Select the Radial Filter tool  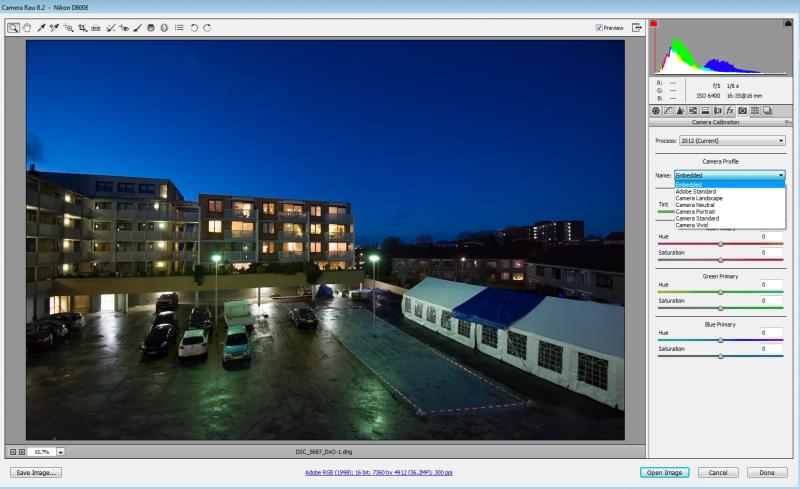[164, 28]
